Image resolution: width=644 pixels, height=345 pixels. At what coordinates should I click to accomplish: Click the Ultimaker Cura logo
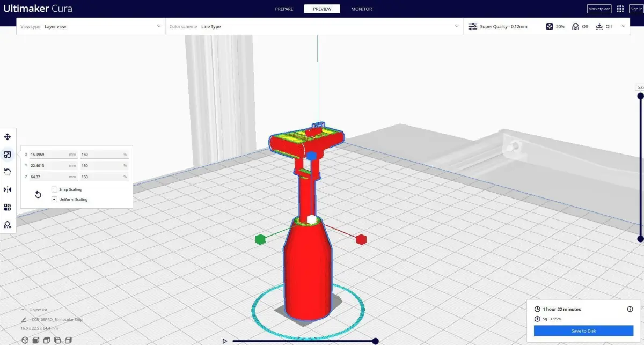tap(38, 9)
